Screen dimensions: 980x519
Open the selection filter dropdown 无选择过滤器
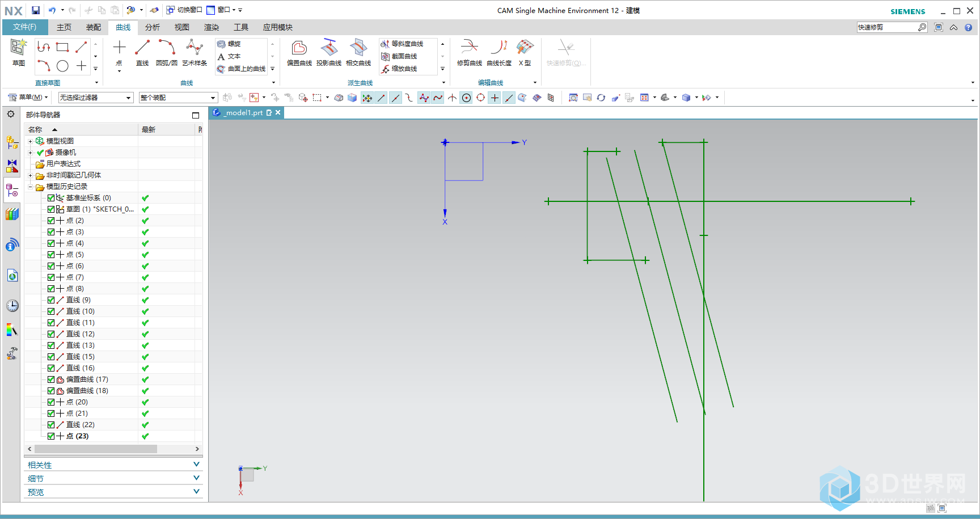click(x=96, y=98)
